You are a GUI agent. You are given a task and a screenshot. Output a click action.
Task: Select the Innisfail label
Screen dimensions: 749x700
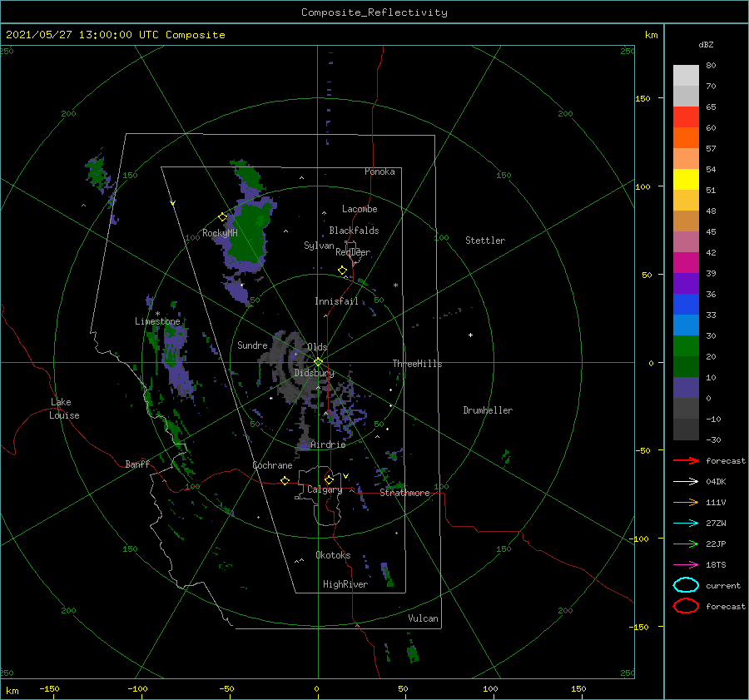(336, 301)
